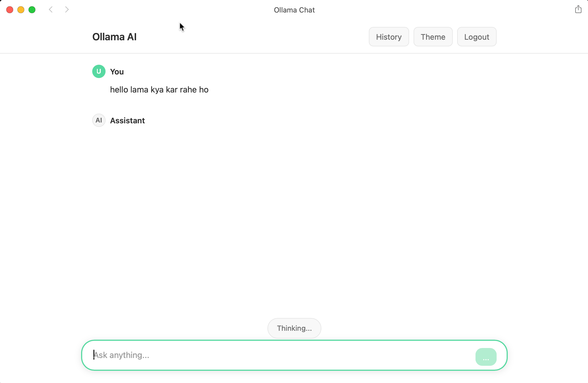
Task: Click the forward navigation chevron
Action: click(67, 10)
